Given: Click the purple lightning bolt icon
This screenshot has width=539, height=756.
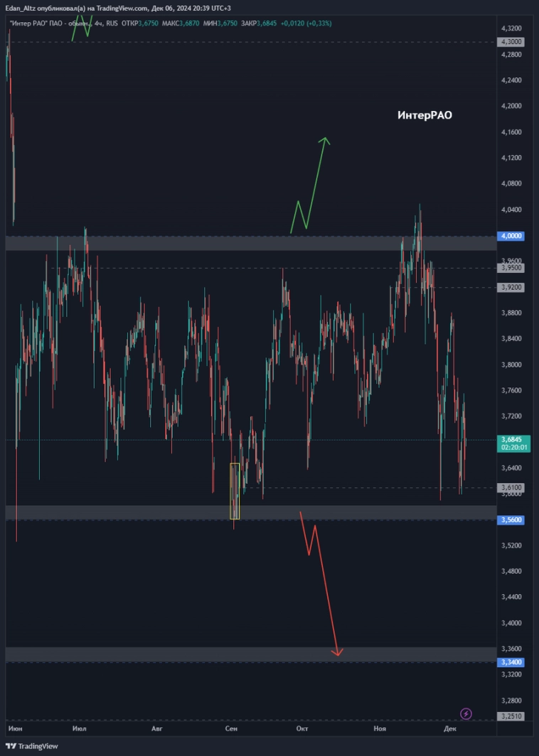Looking at the screenshot, I should pyautogui.click(x=466, y=713).
